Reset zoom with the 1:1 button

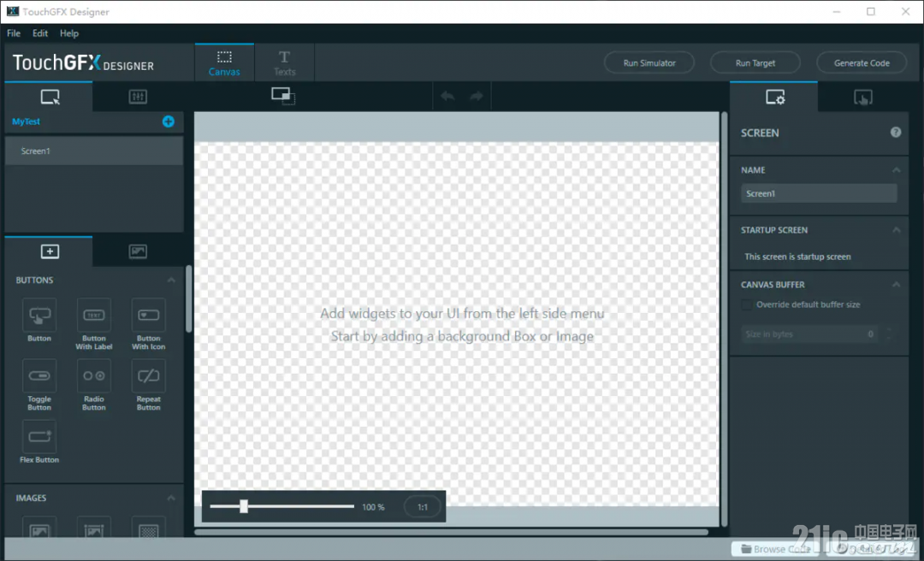(x=423, y=507)
